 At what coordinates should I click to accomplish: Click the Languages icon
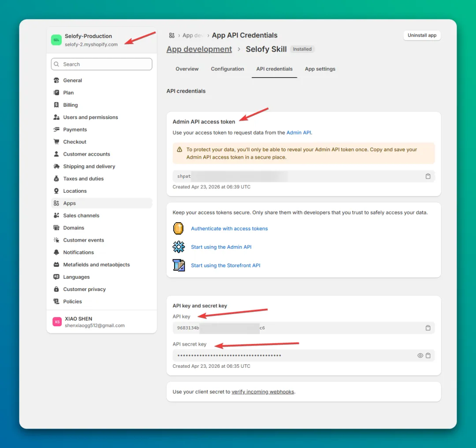click(56, 277)
